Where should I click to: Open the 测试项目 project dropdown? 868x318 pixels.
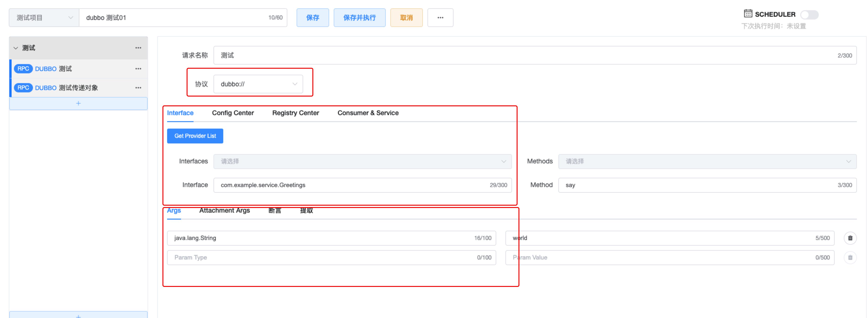[x=44, y=17]
